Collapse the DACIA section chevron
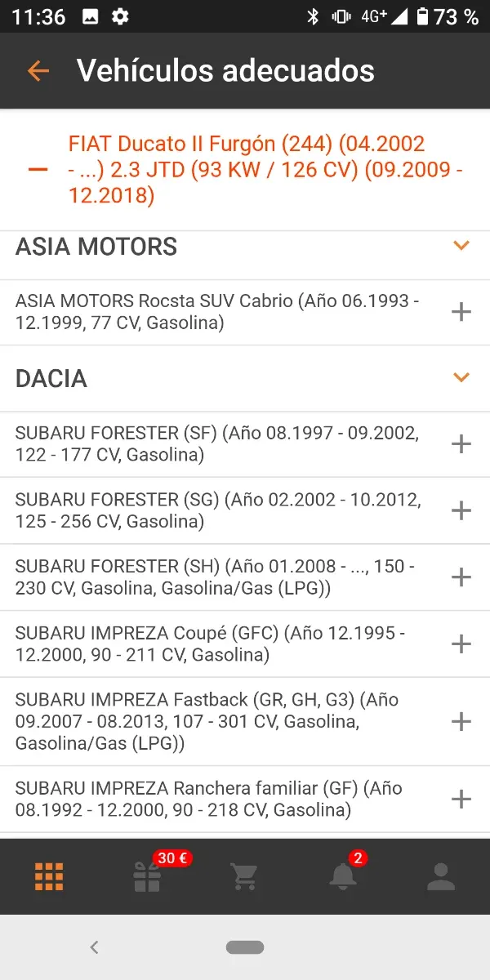Image resolution: width=490 pixels, height=980 pixels. point(461,377)
